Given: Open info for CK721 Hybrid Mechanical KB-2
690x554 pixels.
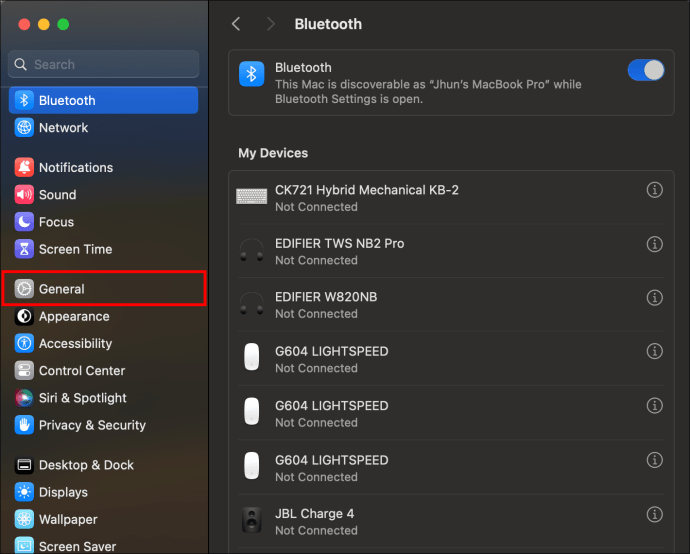Looking at the screenshot, I should [655, 189].
